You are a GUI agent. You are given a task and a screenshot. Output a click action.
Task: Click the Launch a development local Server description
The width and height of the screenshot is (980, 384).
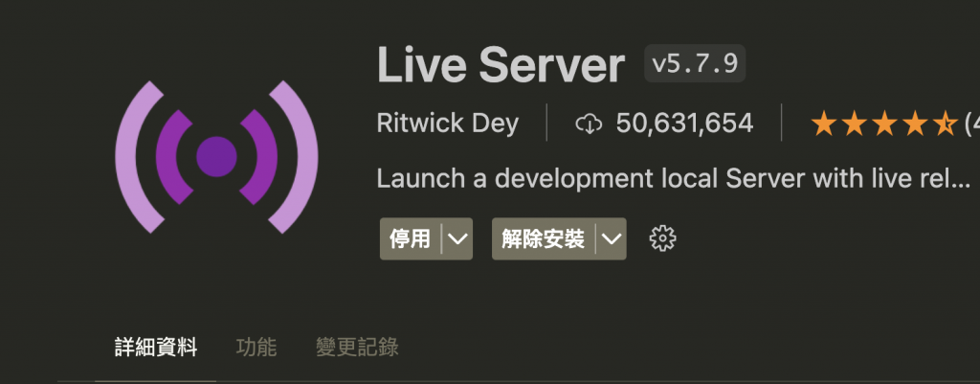coord(674,179)
